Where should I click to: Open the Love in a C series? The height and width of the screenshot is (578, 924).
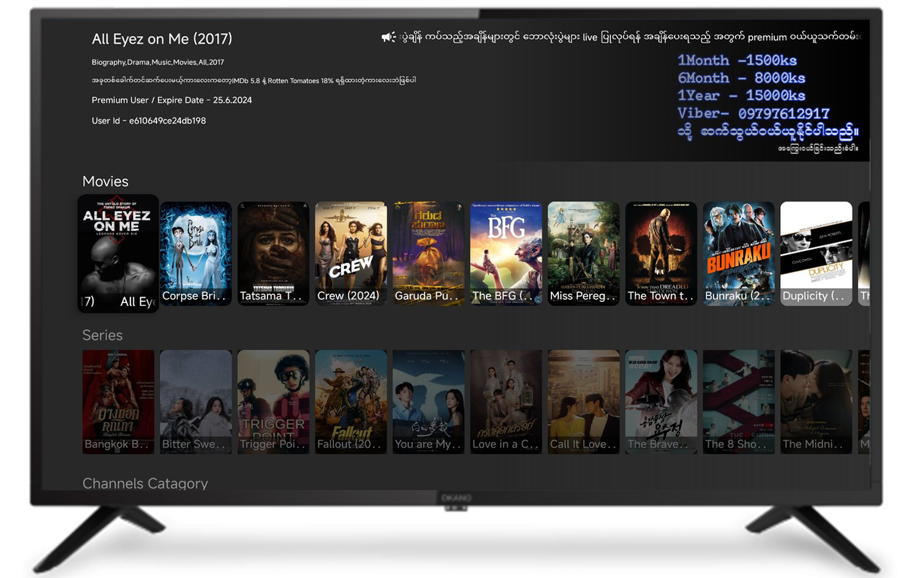[506, 399]
